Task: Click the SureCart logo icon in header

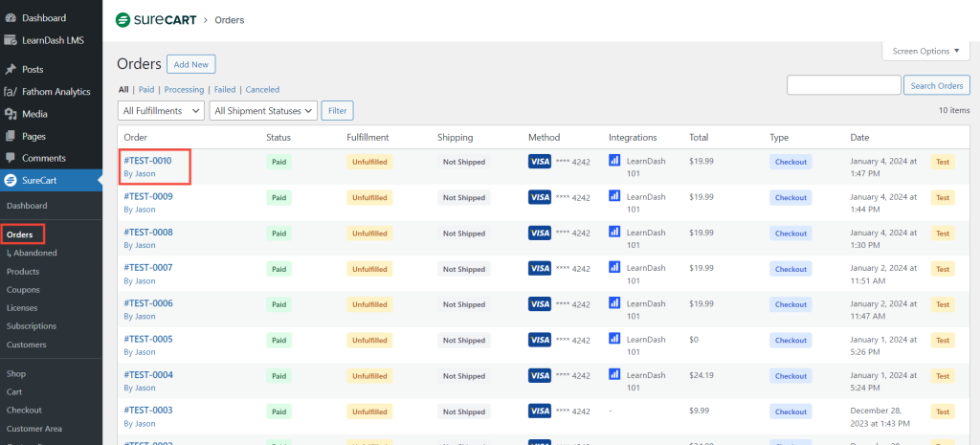Action: [122, 19]
